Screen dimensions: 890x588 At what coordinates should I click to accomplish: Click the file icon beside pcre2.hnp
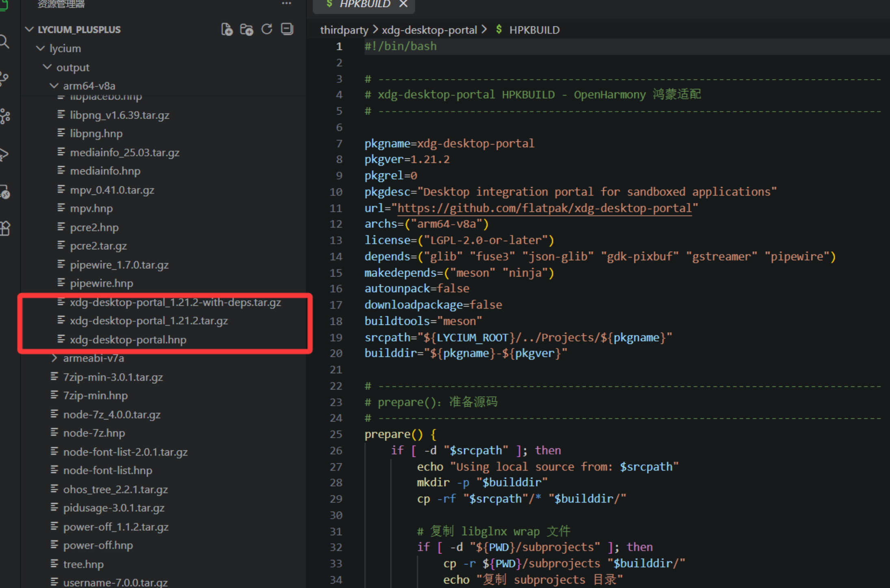click(x=61, y=227)
